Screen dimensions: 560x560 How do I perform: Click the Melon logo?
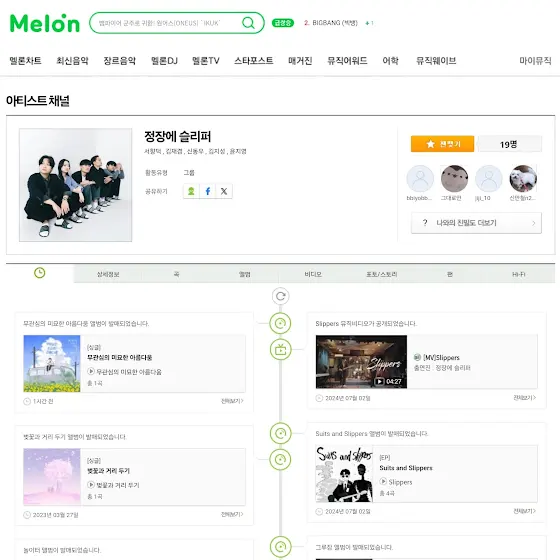point(45,23)
